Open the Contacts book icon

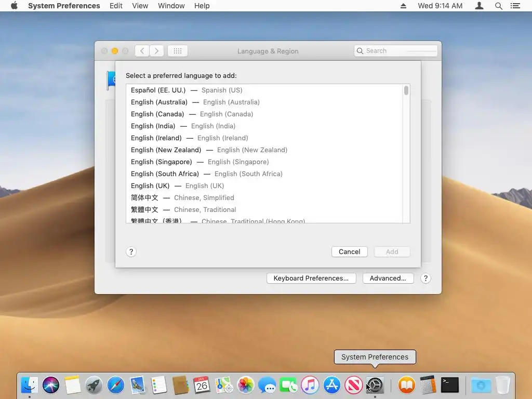coord(180,385)
